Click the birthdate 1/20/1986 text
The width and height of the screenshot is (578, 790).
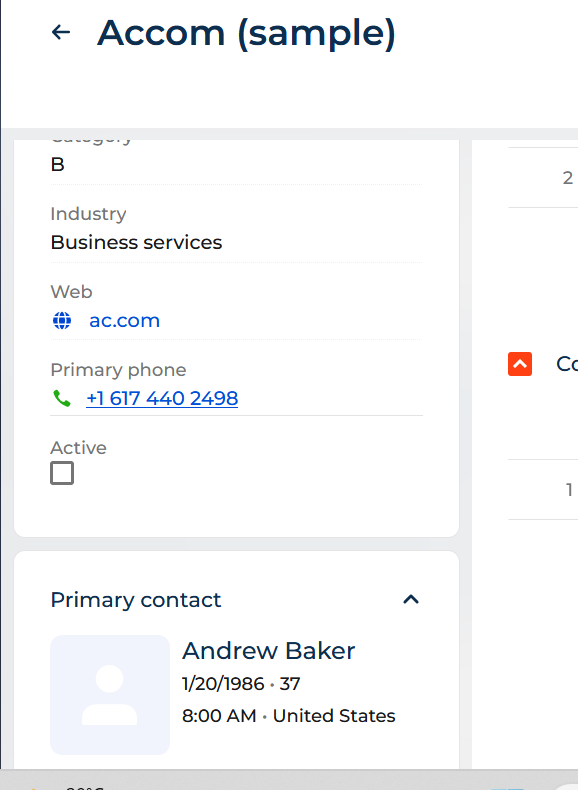(223, 684)
